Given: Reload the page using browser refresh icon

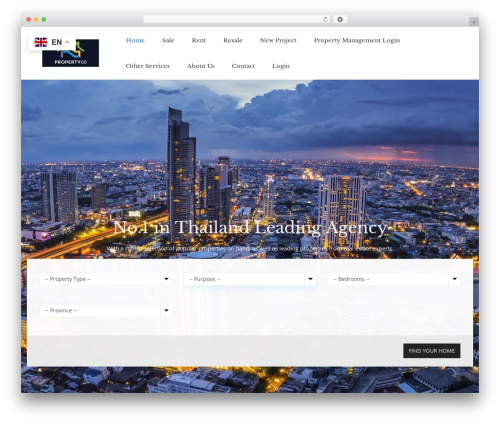Looking at the screenshot, I should (325, 20).
